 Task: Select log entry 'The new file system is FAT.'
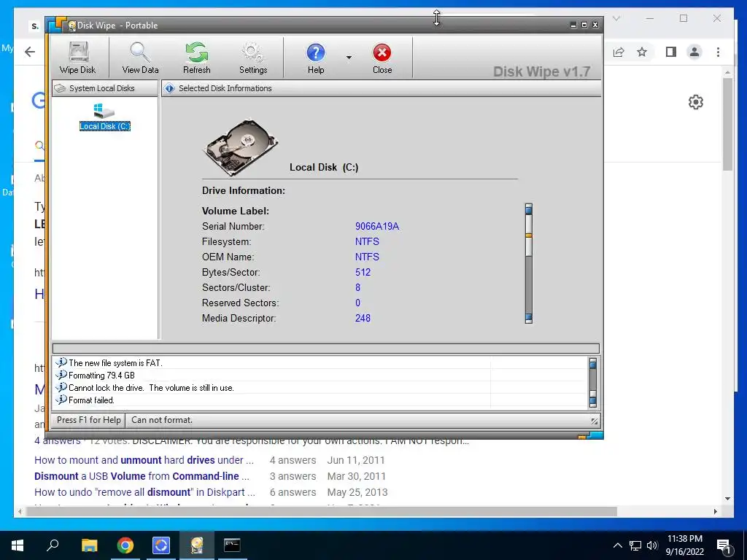click(115, 363)
